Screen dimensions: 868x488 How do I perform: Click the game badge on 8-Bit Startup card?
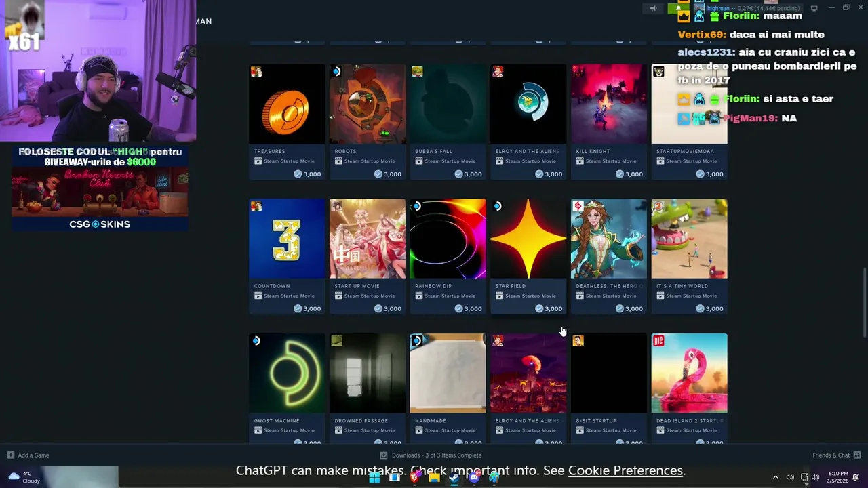[578, 341]
